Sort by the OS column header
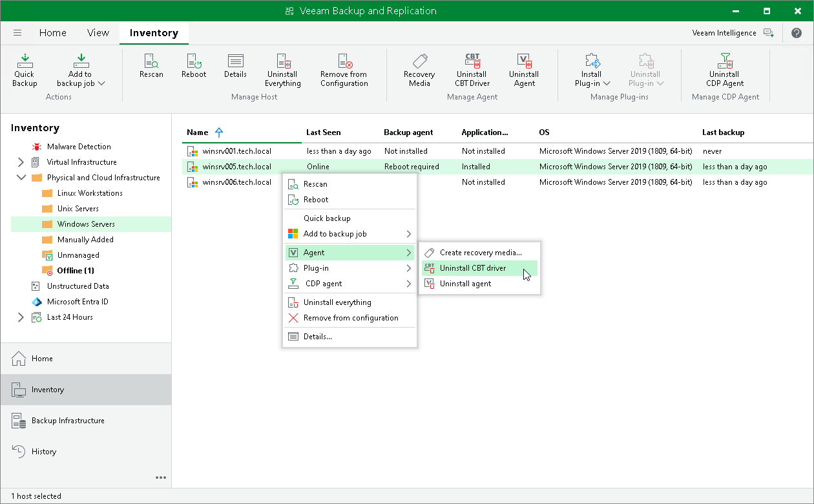 pyautogui.click(x=544, y=132)
